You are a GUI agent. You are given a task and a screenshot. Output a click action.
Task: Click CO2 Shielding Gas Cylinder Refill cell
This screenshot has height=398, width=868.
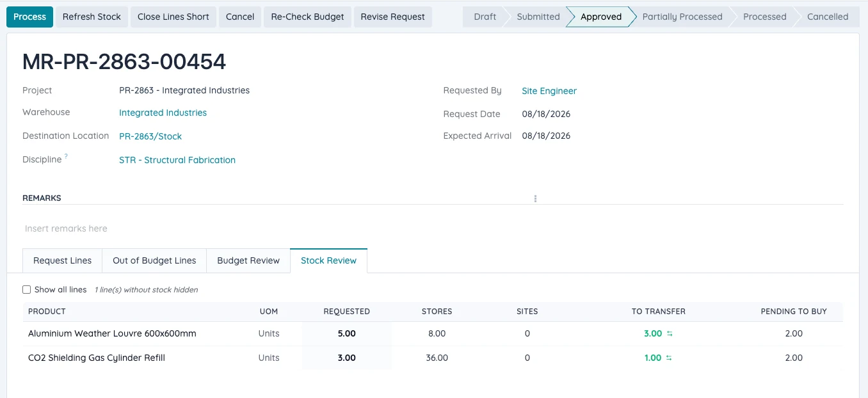pyautogui.click(x=97, y=358)
